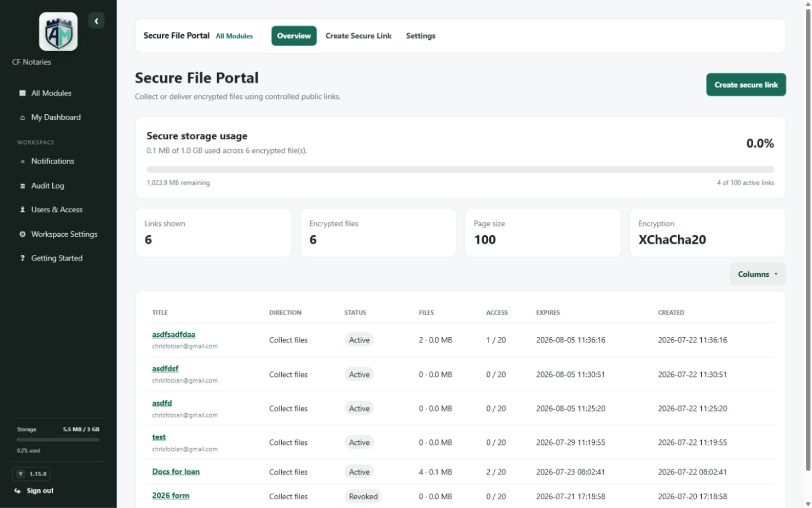Click the version 1.15.0 badge
Screen dimensions: 812x508
coord(31,474)
